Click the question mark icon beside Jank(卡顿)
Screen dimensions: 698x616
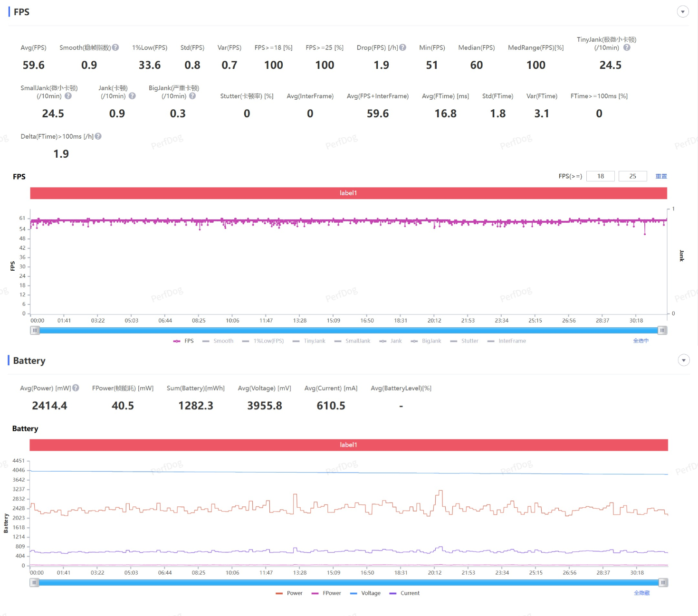[x=132, y=96]
